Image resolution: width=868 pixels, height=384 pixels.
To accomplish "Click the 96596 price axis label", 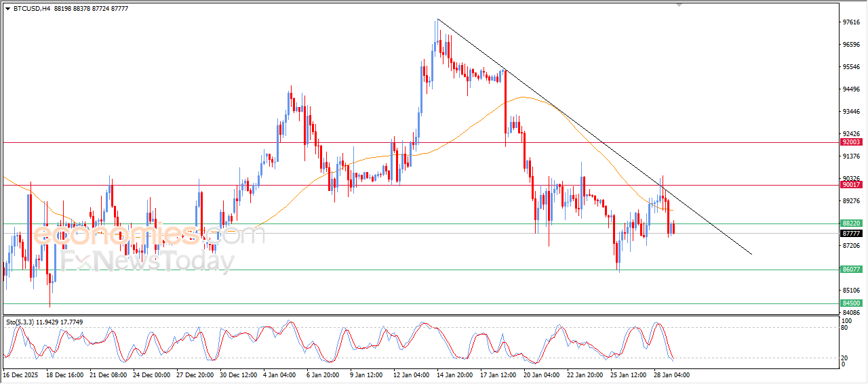I will point(851,45).
